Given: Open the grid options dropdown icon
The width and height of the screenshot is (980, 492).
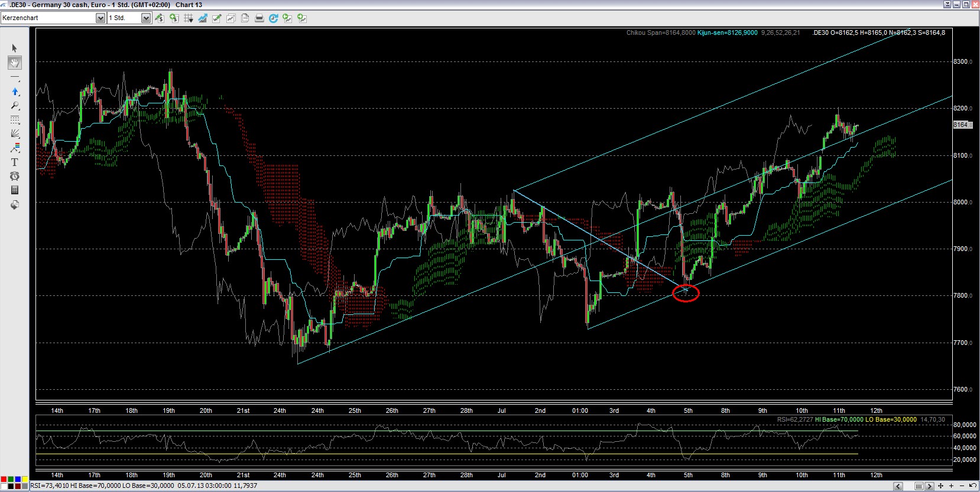Looking at the screenshot, I should (189, 18).
